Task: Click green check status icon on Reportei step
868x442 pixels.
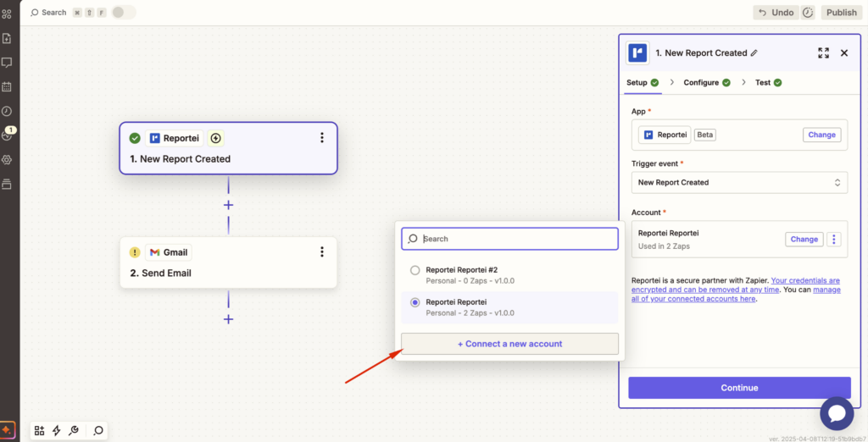Action: tap(135, 138)
